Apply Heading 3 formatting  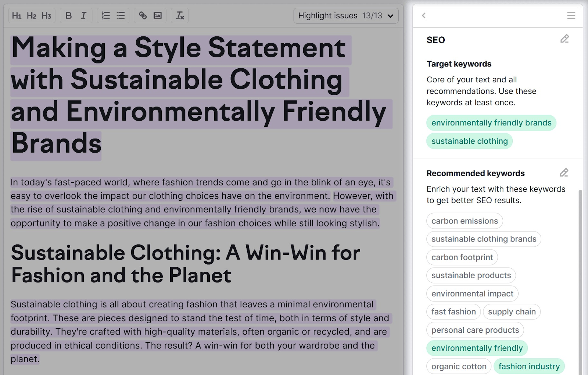(x=46, y=15)
